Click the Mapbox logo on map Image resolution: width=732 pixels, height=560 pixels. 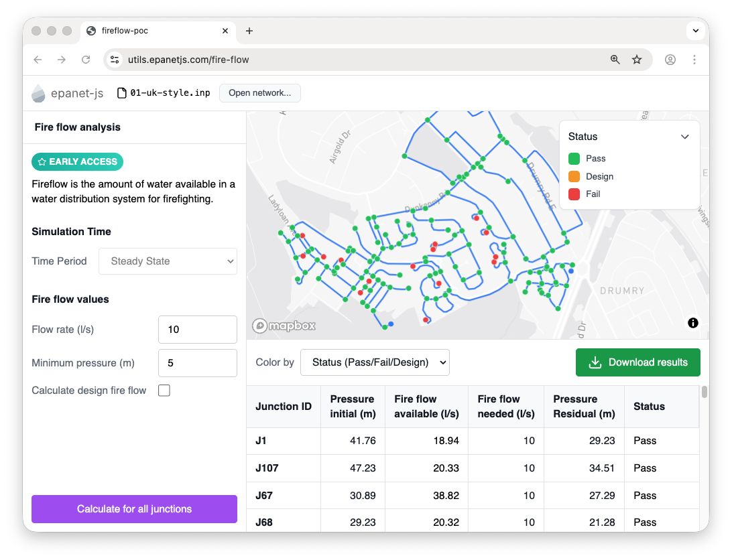[x=284, y=326]
